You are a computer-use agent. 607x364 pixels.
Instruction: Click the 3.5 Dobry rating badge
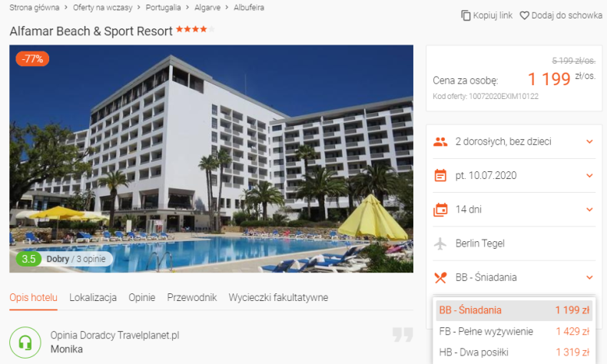click(x=65, y=259)
